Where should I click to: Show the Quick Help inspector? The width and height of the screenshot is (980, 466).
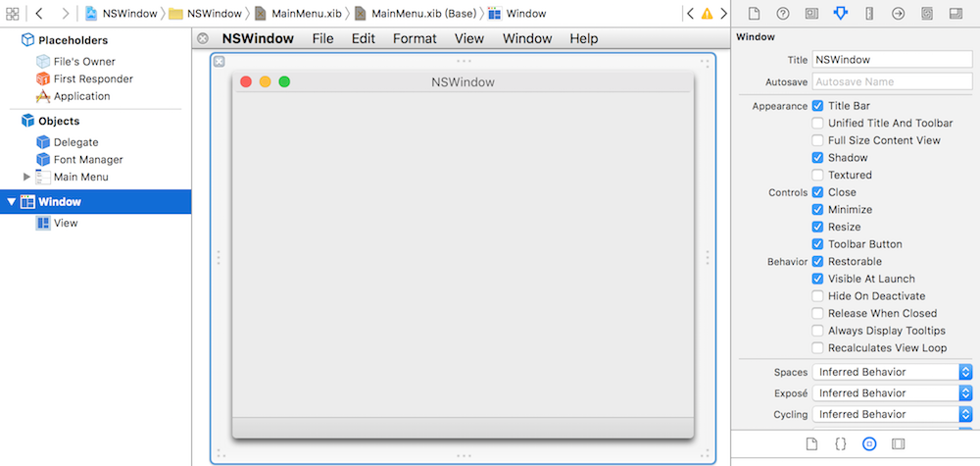(x=782, y=13)
